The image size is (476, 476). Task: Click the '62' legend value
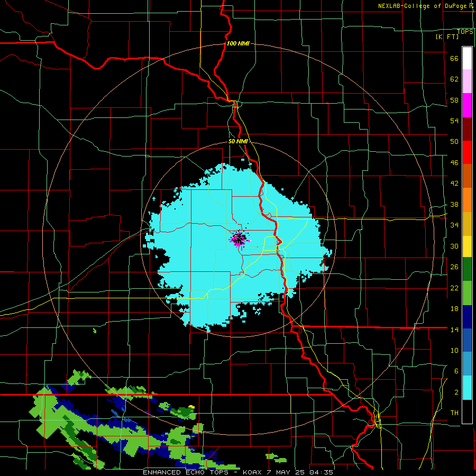(x=454, y=79)
